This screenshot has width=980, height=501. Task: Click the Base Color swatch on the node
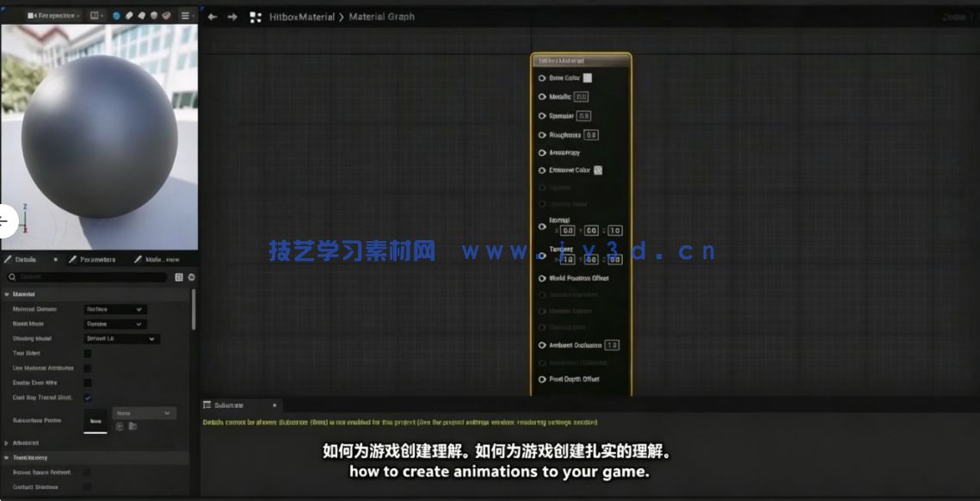coord(589,77)
